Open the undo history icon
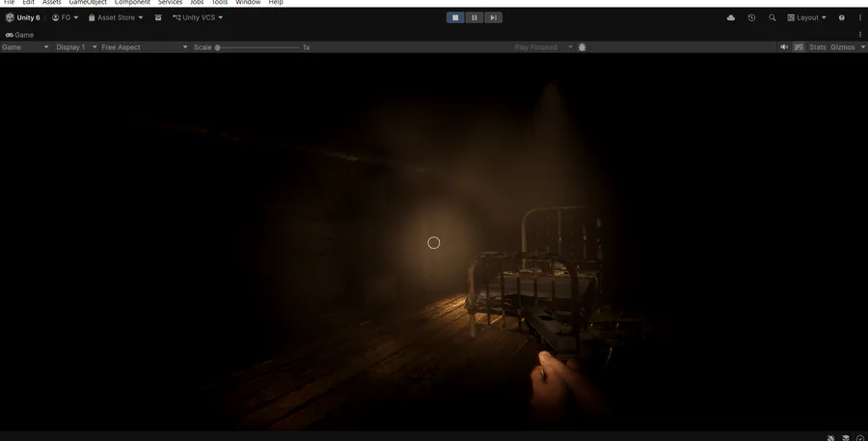This screenshot has width=868, height=441. coord(751,17)
